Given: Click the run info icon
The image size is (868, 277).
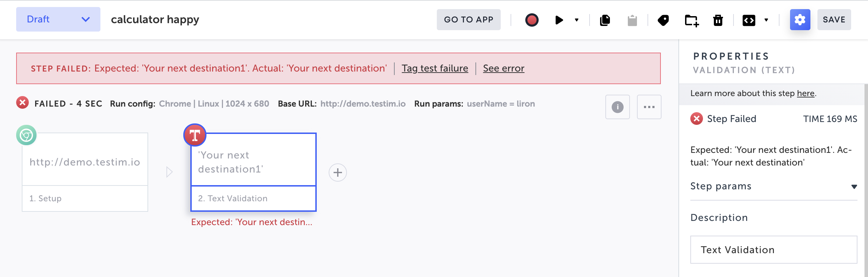Looking at the screenshot, I should coord(617,107).
